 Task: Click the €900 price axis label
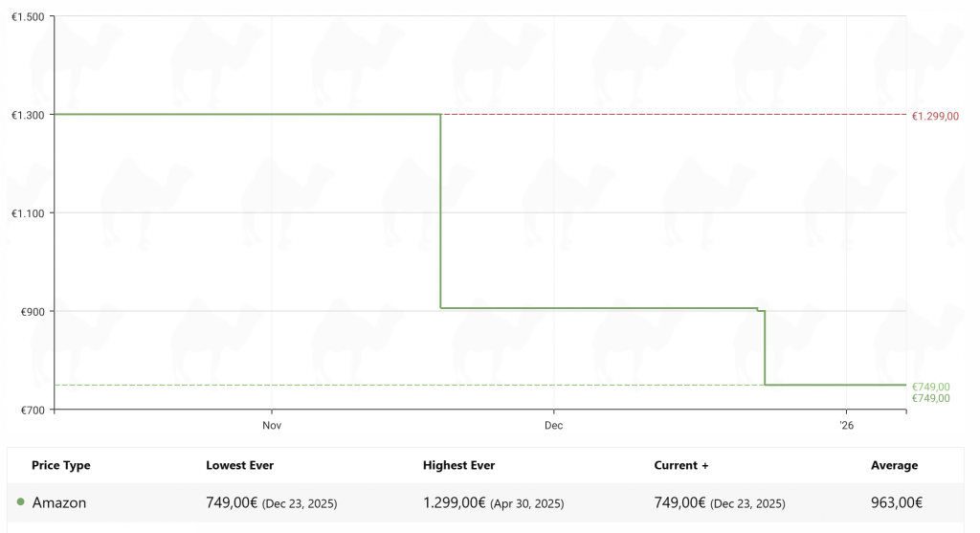click(32, 311)
